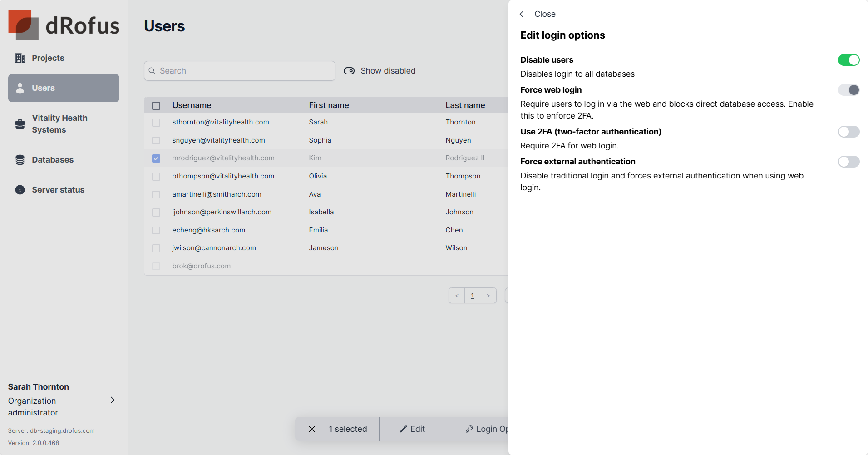The height and width of the screenshot is (455, 868).
Task: Toggle the Show disabled switch
Action: [x=349, y=71]
